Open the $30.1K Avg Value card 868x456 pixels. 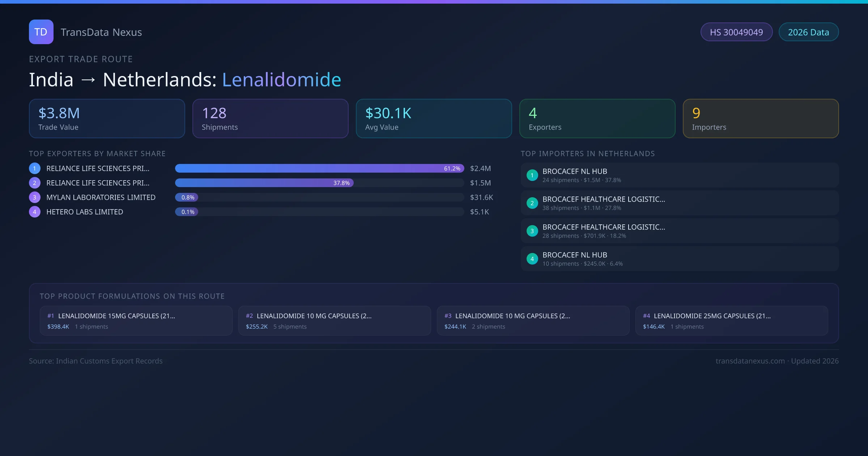(x=434, y=119)
